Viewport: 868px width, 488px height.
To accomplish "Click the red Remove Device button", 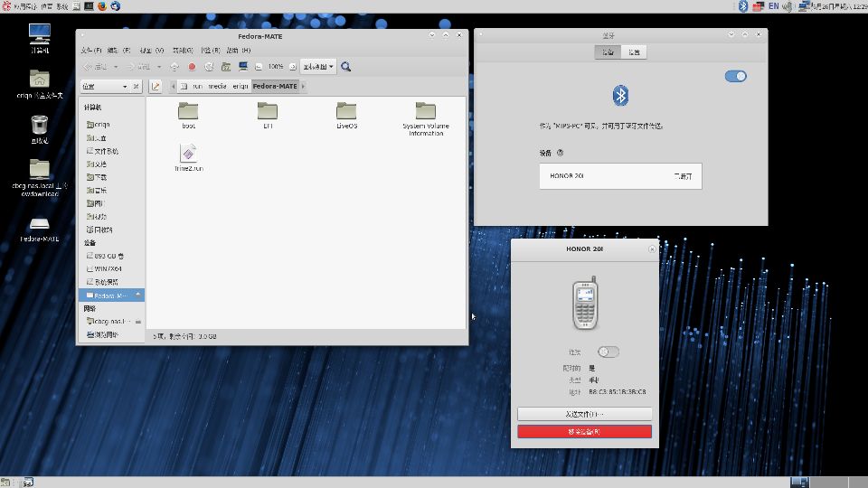I will coord(585,432).
